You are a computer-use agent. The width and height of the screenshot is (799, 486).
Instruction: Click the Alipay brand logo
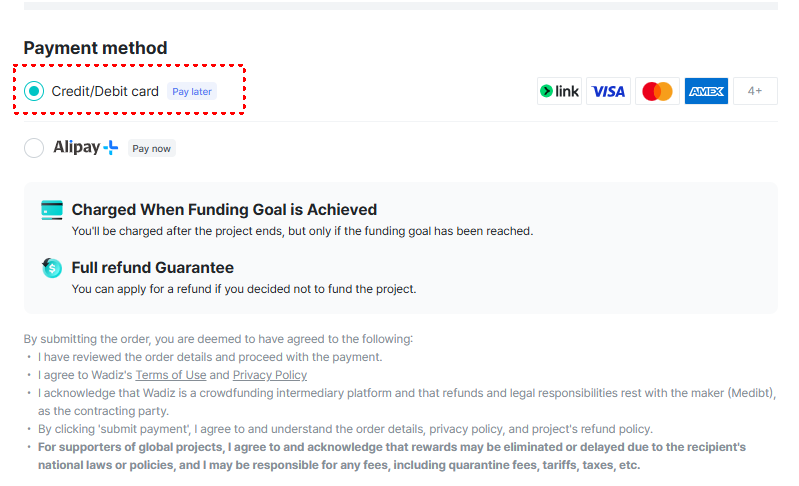click(x=86, y=148)
